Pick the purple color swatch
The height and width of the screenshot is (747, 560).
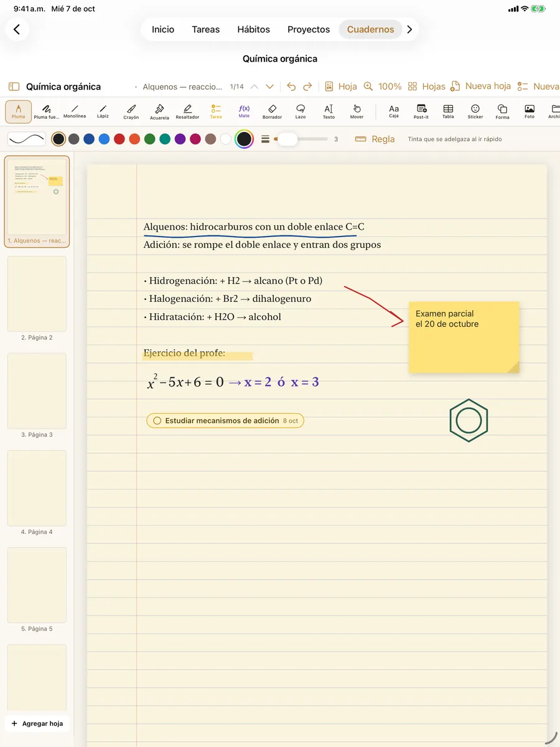point(180,139)
